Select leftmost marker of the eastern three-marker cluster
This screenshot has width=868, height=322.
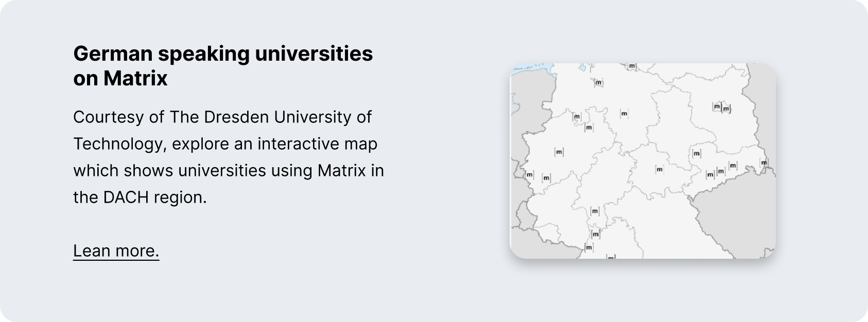(x=710, y=175)
